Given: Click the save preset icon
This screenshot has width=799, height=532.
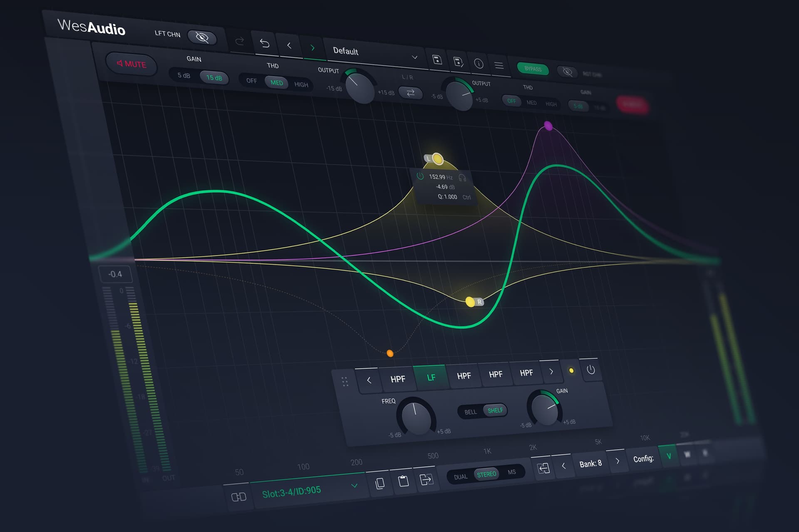Looking at the screenshot, I should tap(437, 59).
